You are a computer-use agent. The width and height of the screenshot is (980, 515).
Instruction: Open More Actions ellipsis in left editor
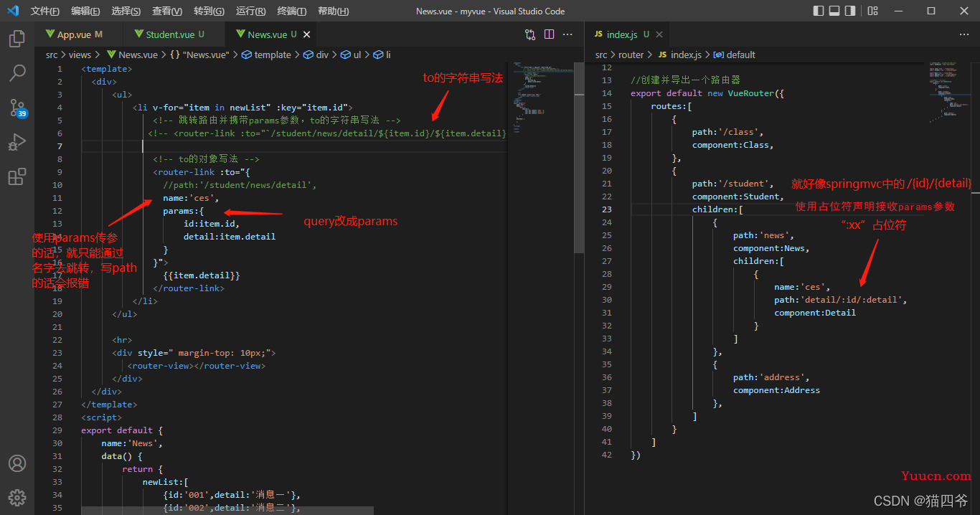coord(567,34)
